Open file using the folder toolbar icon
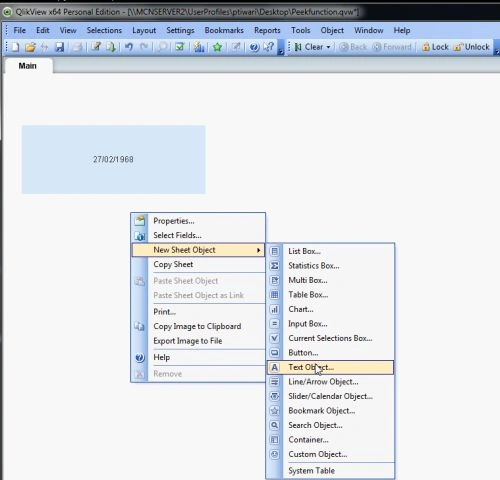This screenshot has height=480, width=500. 30,47
